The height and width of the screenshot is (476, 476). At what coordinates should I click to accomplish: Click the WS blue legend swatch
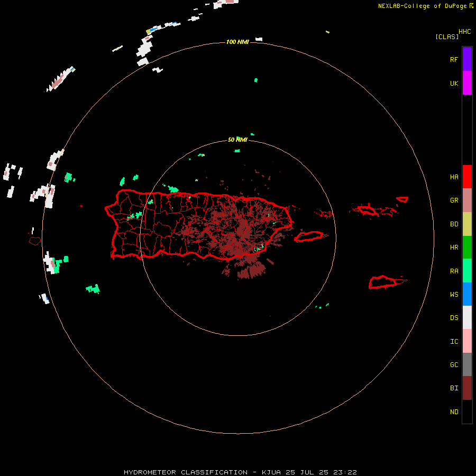point(467,294)
